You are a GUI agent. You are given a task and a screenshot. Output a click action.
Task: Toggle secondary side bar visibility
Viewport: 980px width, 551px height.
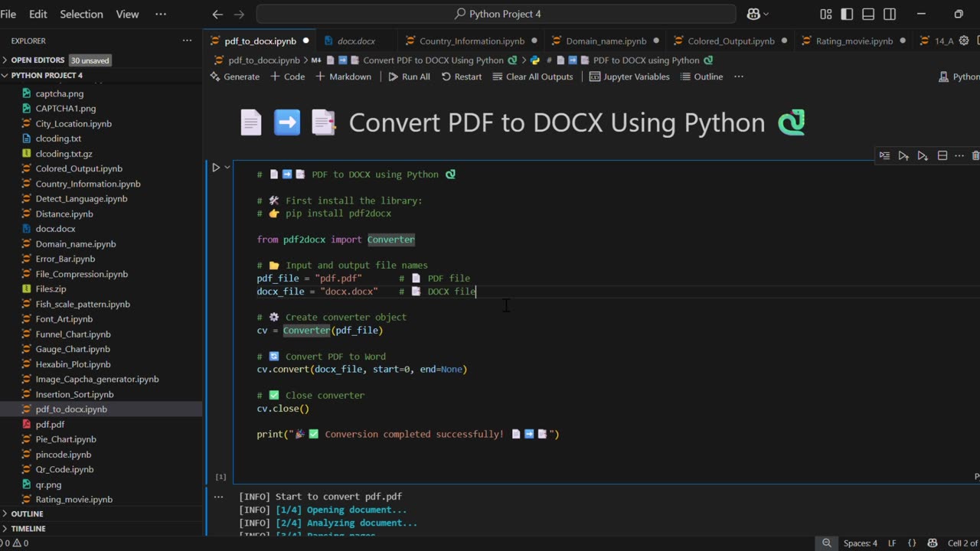coord(890,14)
